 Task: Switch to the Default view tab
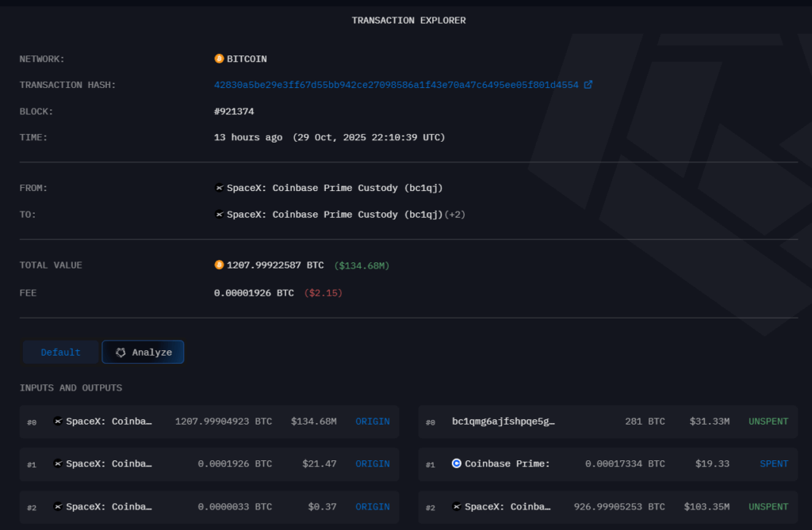60,353
